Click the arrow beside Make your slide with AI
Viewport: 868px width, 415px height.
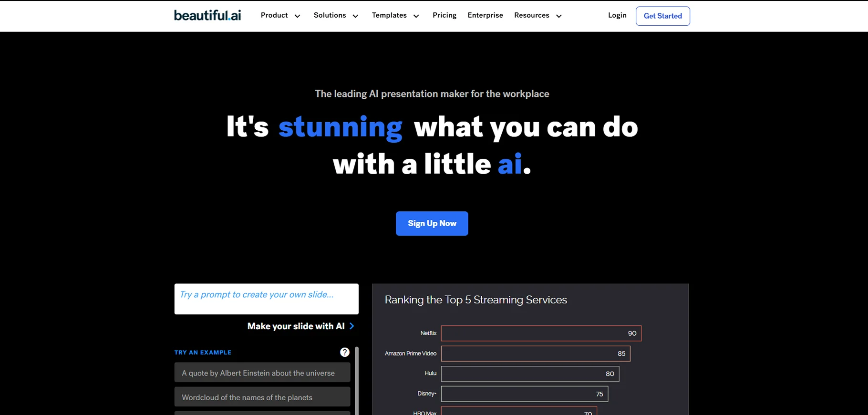(x=352, y=326)
